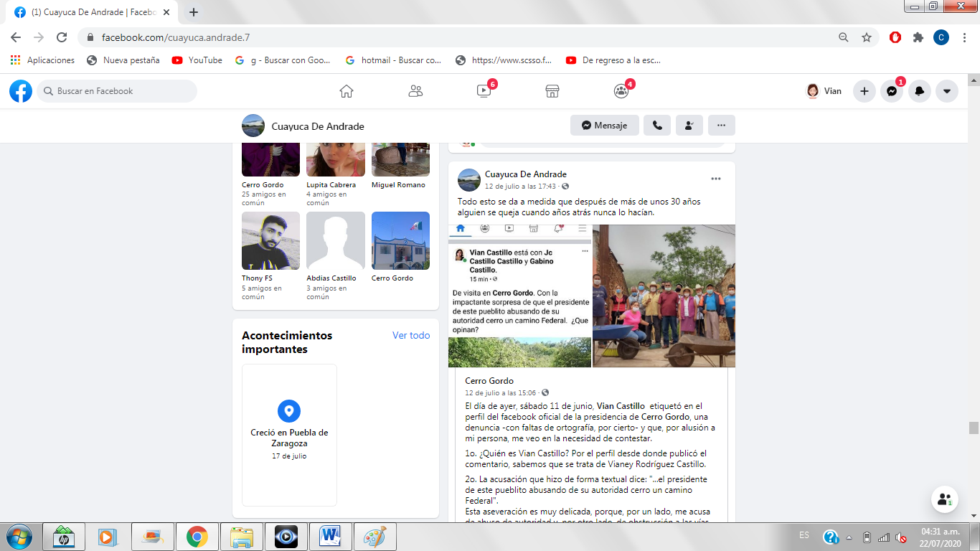Viewport: 980px width, 551px height.
Task: Open the Abdias Castillo friend photo
Action: (x=336, y=240)
